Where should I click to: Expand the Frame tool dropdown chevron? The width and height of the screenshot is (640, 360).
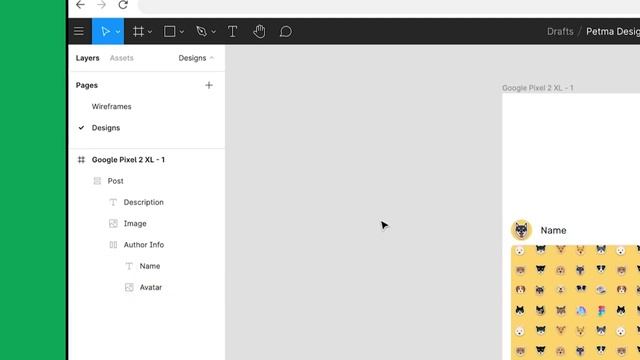click(x=150, y=32)
